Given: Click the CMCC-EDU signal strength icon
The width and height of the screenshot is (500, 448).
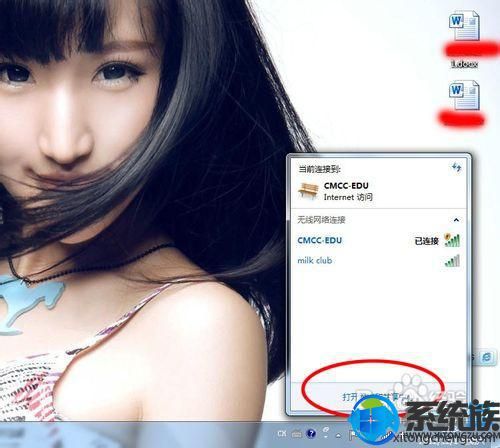Looking at the screenshot, I should coord(453,240).
